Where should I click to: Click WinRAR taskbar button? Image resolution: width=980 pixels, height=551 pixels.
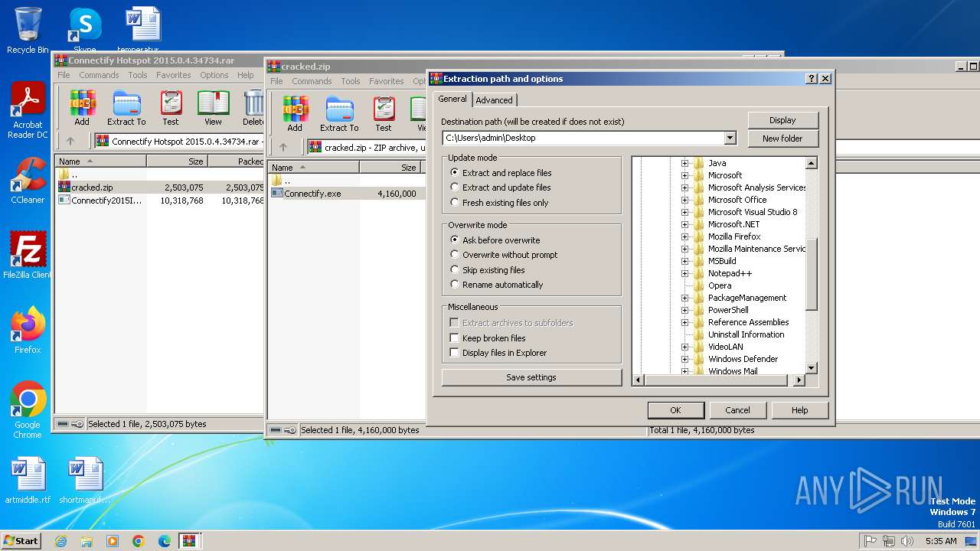(190, 541)
